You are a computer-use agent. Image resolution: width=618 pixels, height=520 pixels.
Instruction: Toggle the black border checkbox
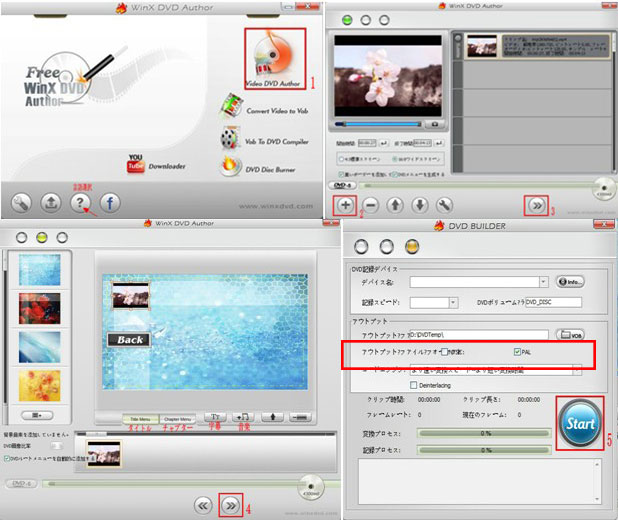[x=341, y=174]
